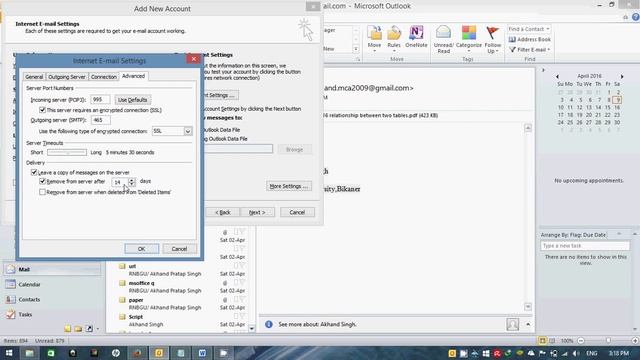Click the Normal view icon in status bar

pyautogui.click(x=542, y=340)
